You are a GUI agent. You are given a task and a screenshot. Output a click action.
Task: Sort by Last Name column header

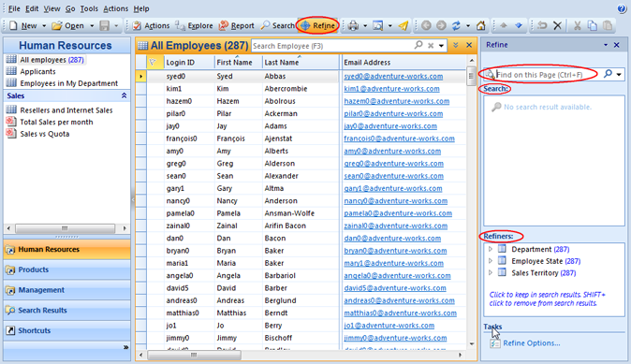(x=301, y=62)
